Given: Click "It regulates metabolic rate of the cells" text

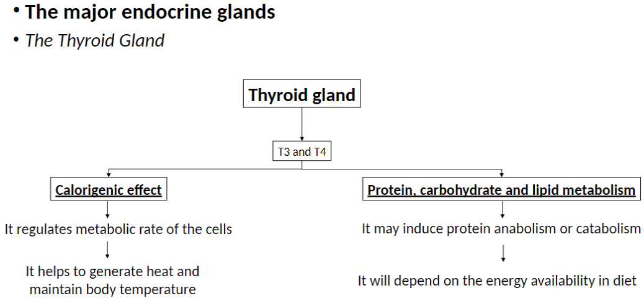Looking at the screenshot, I should (x=118, y=229).
